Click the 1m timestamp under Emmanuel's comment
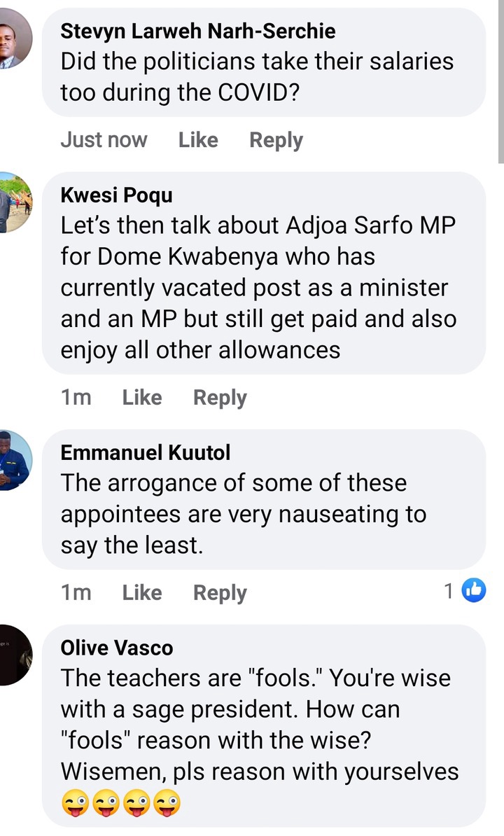 pos(76,593)
